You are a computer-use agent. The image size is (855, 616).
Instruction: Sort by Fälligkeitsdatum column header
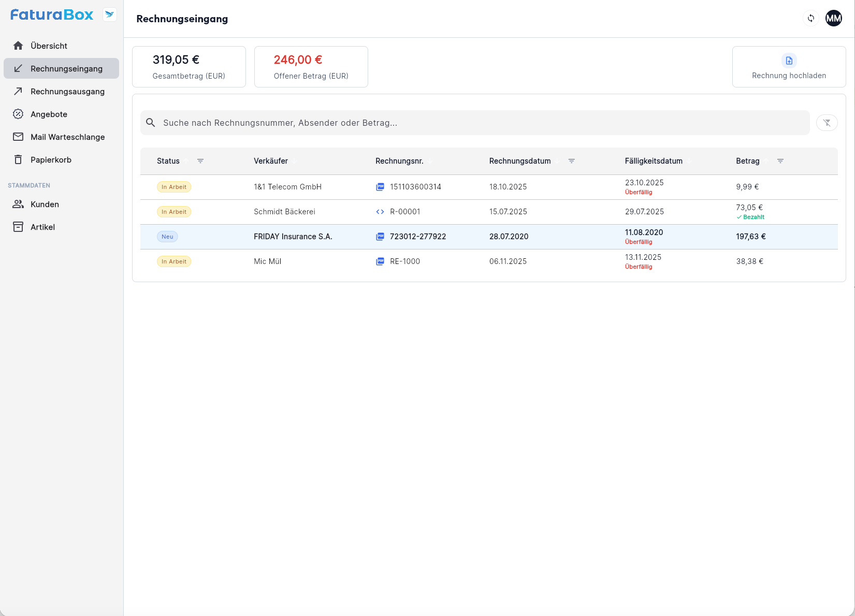point(653,161)
